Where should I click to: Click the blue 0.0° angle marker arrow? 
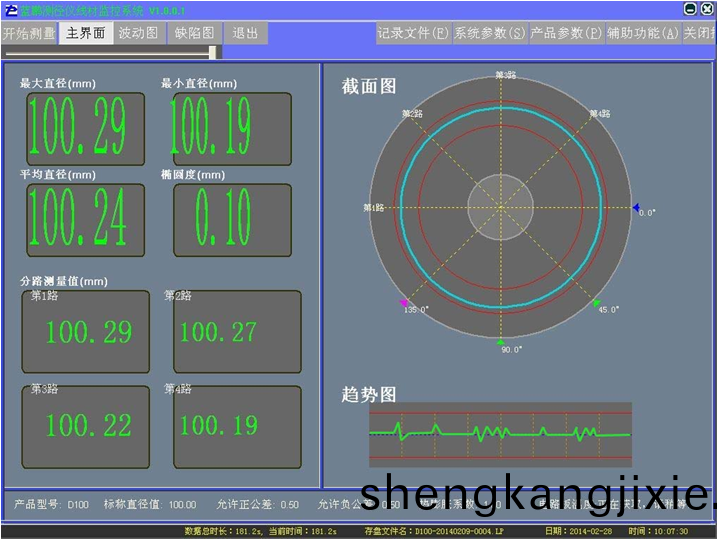(635, 209)
